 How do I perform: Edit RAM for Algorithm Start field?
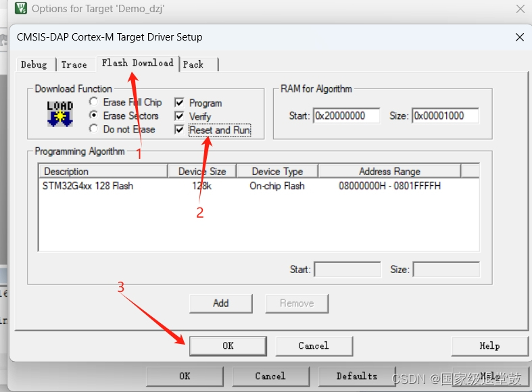click(x=346, y=116)
